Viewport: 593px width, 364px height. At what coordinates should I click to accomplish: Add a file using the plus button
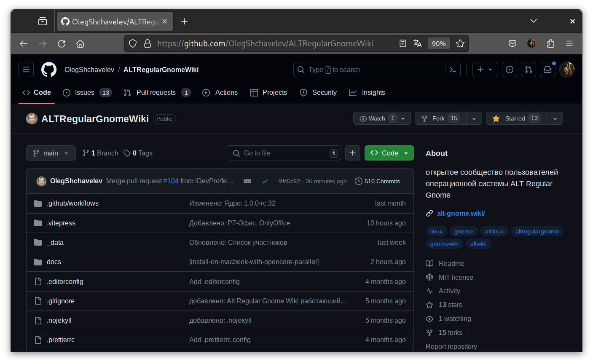(353, 153)
